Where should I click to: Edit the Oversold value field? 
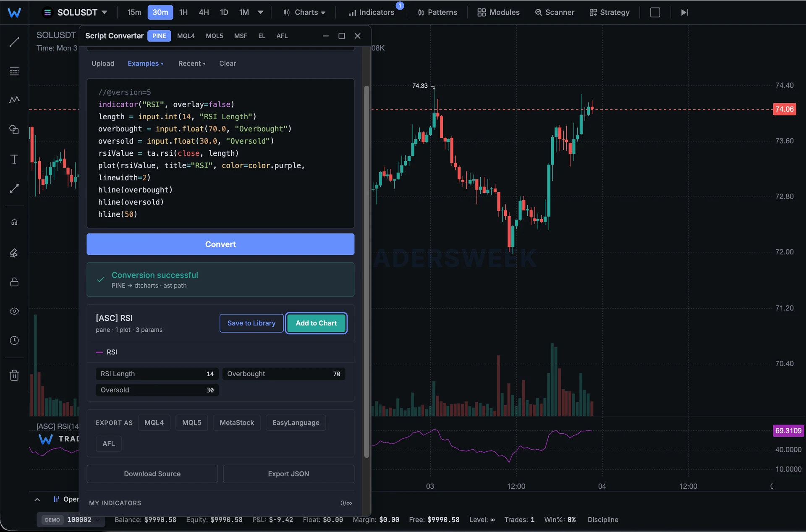tap(157, 390)
